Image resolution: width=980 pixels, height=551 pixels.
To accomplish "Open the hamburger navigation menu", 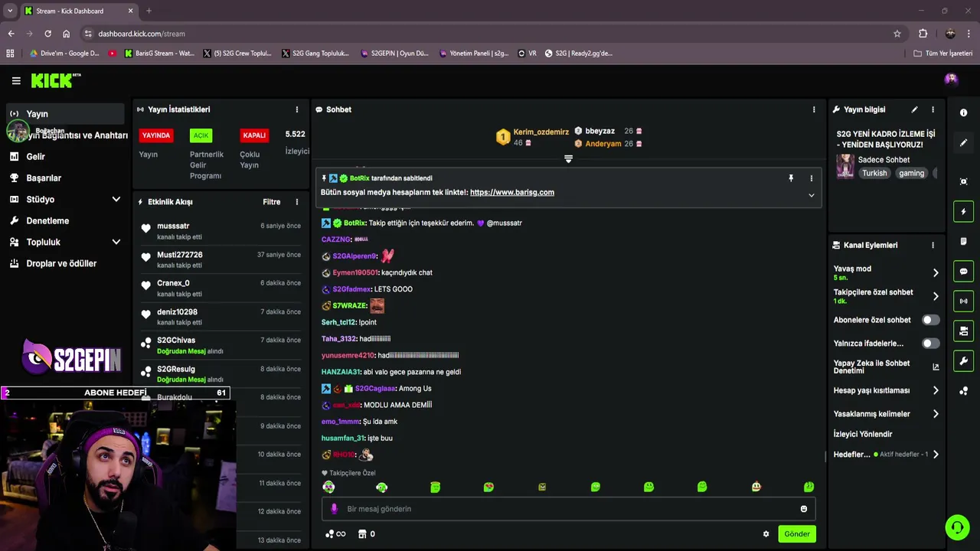I will pos(16,80).
